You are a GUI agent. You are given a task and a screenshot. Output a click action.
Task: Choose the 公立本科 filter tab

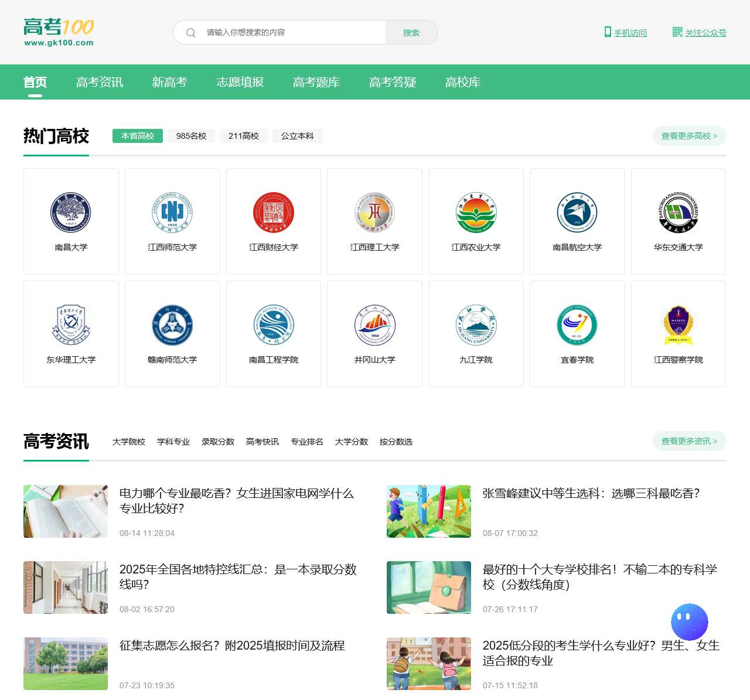click(x=297, y=136)
